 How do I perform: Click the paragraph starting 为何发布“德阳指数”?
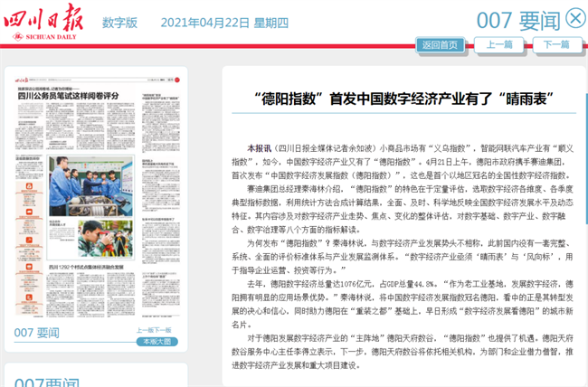(403, 257)
